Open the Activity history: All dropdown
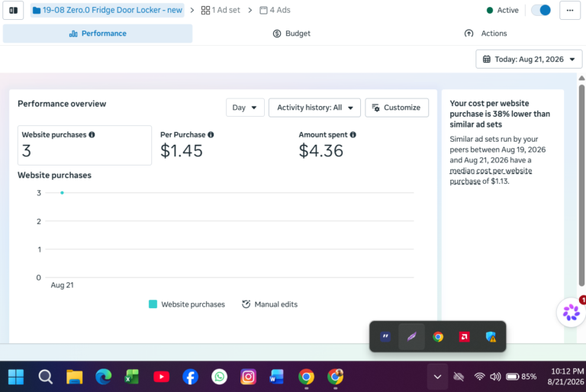586x392 pixels. click(x=314, y=108)
